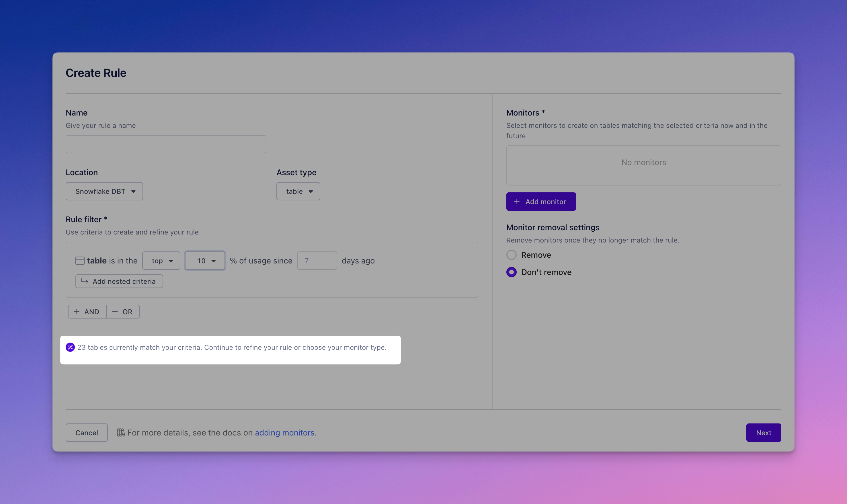This screenshot has height=504, width=847.
Task: Click the nested arrow icon on Add nested criteria
Action: click(x=85, y=281)
